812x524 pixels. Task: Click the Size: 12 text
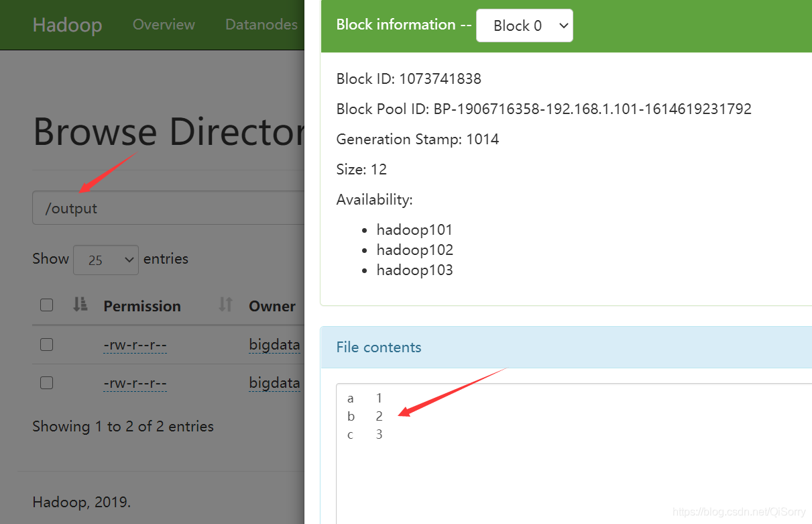[361, 169]
